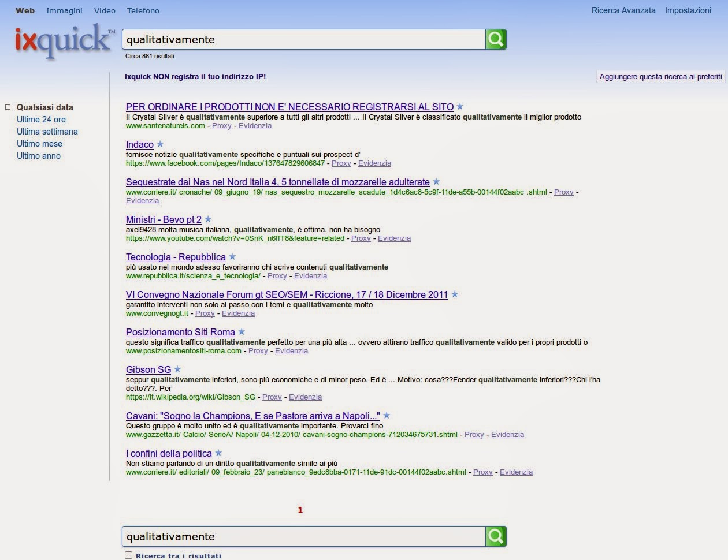Click 'Aggiungere questa ricerca ai preferiti' button
Screen dimensions: 728x560
click(661, 76)
